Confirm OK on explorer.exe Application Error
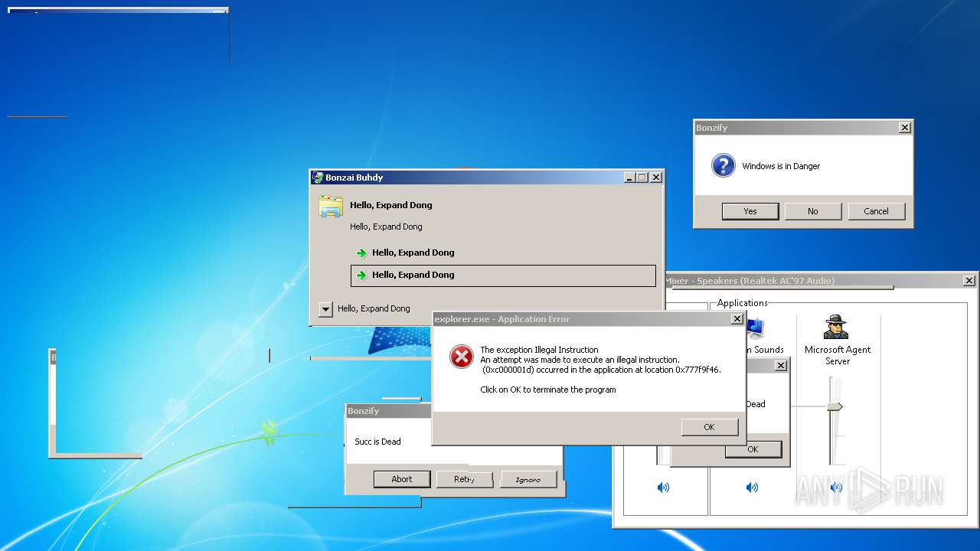Screen dimensions: 980x551 709,427
